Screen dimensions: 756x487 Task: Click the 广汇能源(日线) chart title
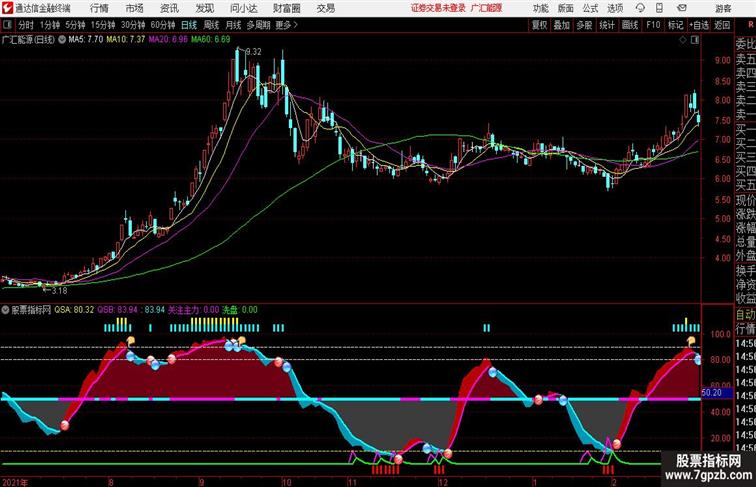(28, 40)
